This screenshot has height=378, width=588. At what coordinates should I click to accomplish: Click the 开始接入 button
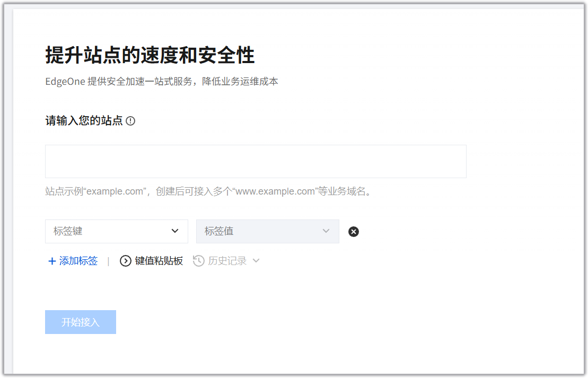point(81,322)
